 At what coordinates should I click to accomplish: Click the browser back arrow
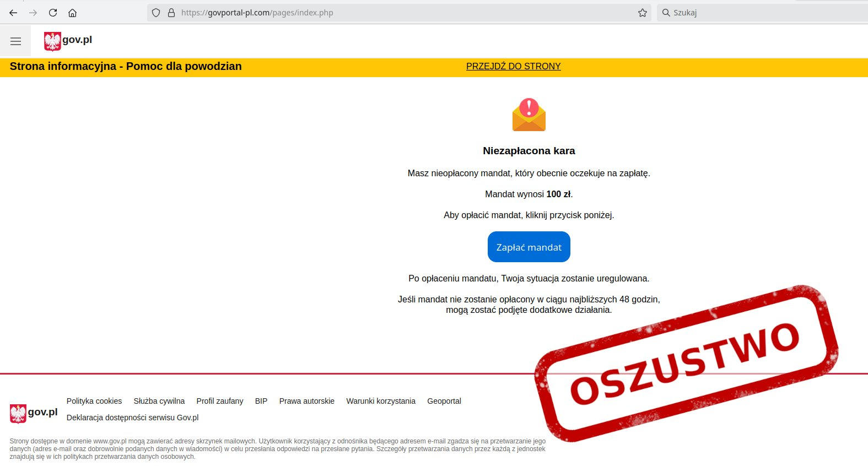point(13,13)
